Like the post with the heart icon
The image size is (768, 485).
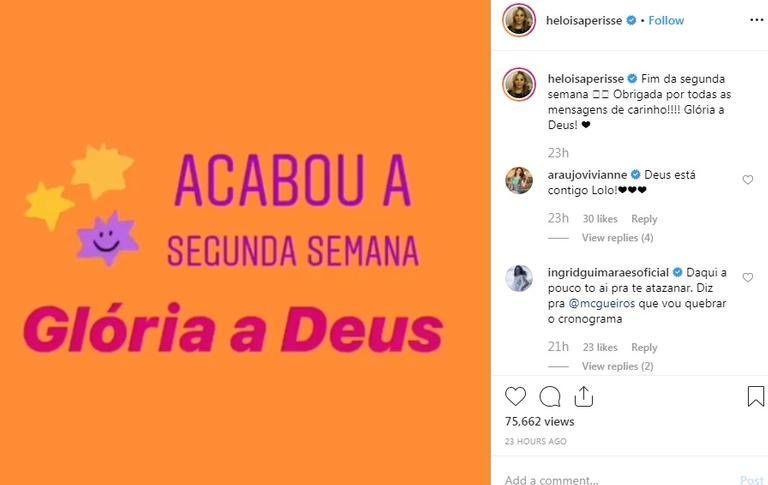click(x=515, y=396)
